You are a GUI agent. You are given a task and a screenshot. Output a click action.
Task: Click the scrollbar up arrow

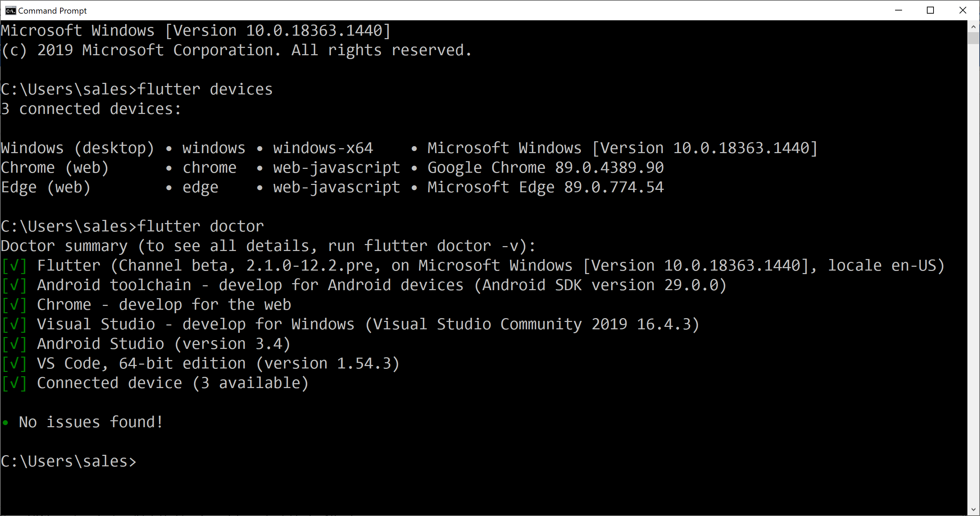(x=973, y=27)
